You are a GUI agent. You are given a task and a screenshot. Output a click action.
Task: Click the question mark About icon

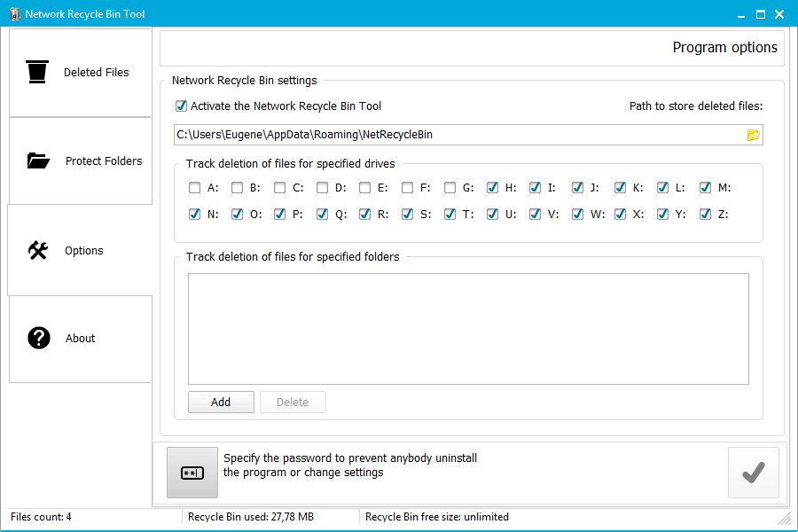39,338
